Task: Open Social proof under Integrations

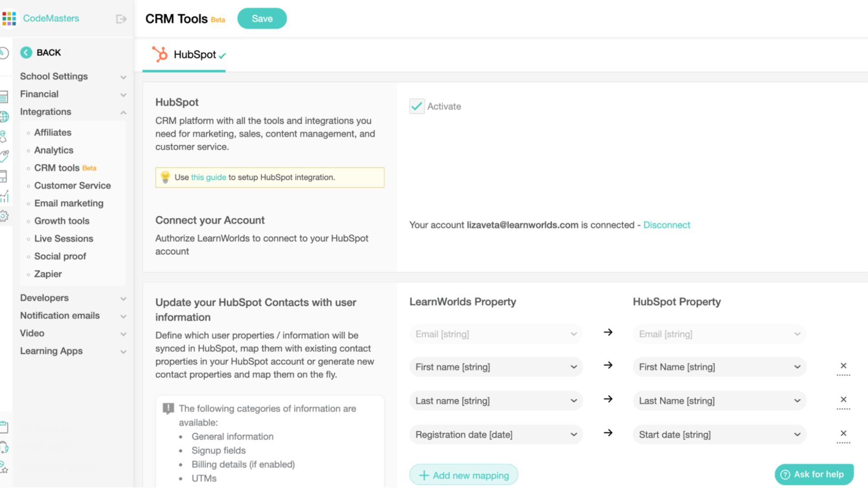Action: [60, 257]
